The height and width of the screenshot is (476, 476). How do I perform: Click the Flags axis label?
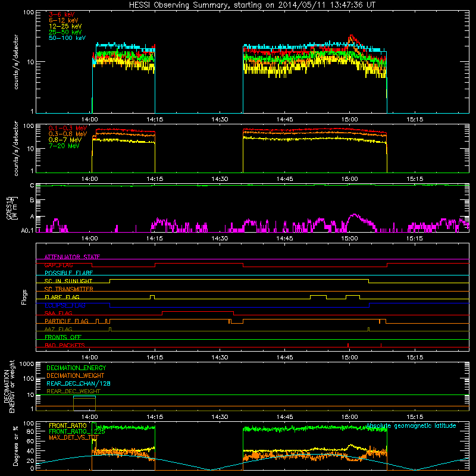coord(24,297)
